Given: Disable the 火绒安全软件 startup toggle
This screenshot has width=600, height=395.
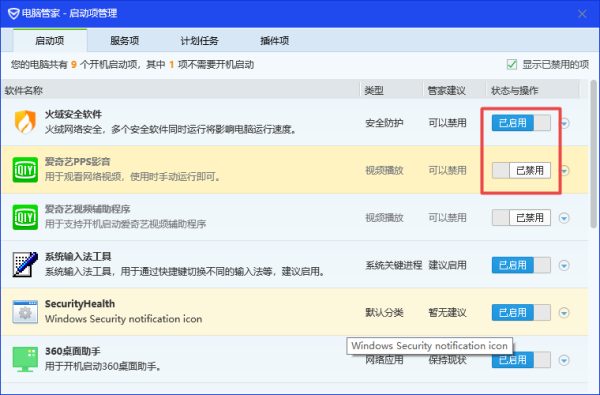Looking at the screenshot, I should pyautogui.click(x=521, y=123).
